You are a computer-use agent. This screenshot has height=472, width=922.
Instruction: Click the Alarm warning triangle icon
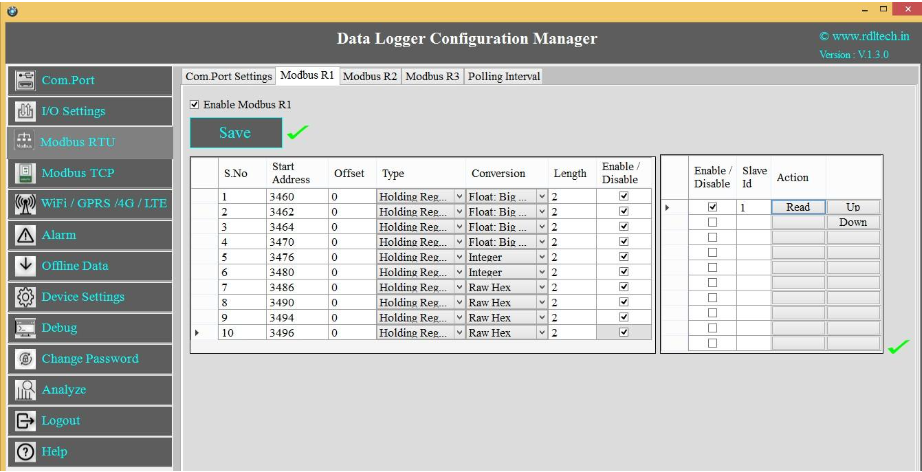click(x=25, y=235)
